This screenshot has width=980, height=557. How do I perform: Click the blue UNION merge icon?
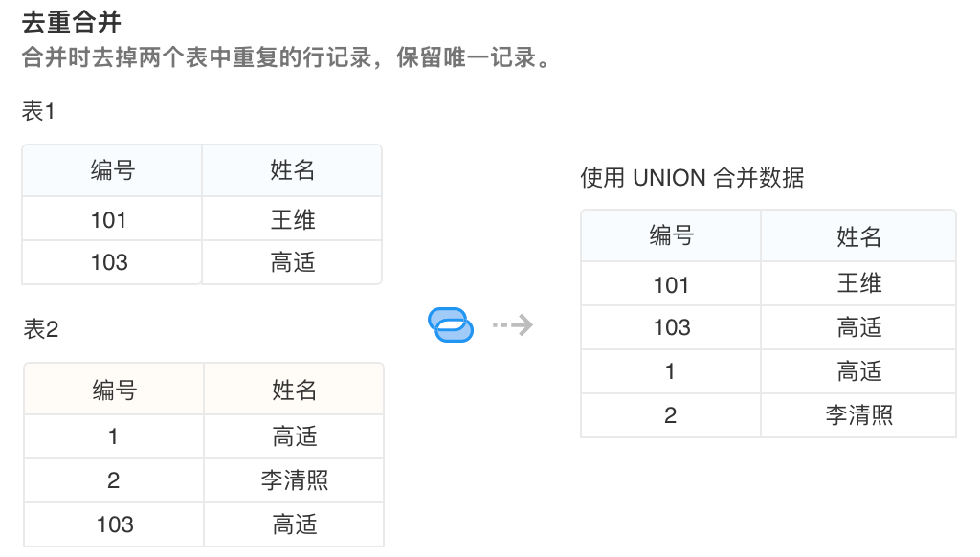[451, 325]
